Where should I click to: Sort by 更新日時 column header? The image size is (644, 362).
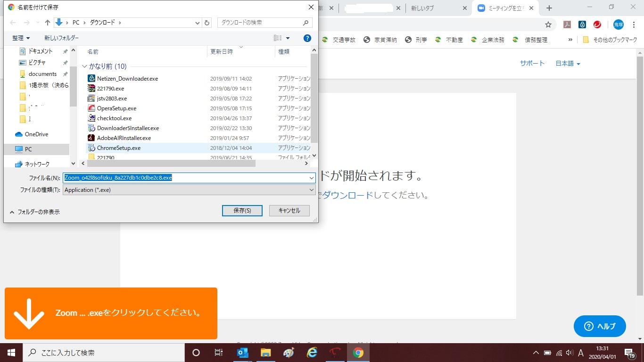(x=222, y=52)
